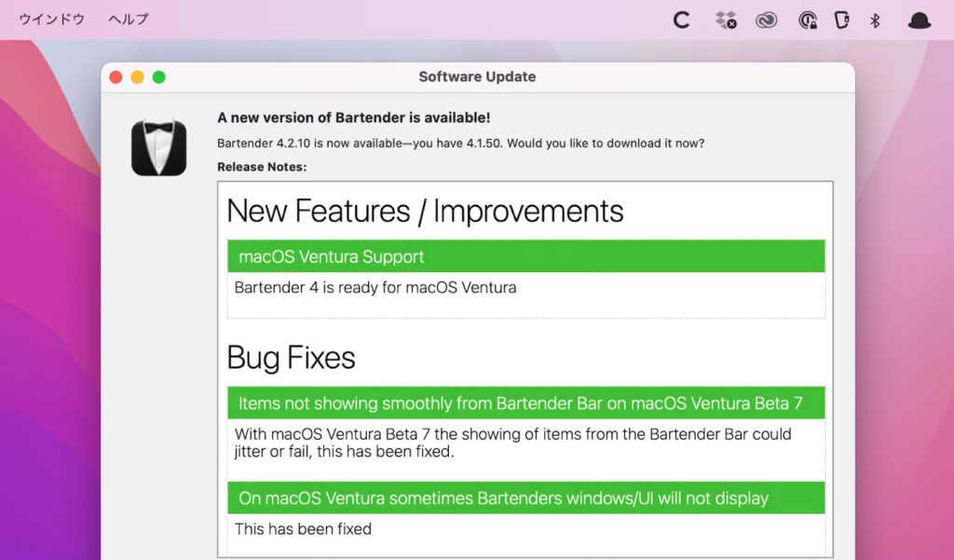Click the Bug Fixes heading
The width and height of the screenshot is (954, 560).
coord(291,357)
